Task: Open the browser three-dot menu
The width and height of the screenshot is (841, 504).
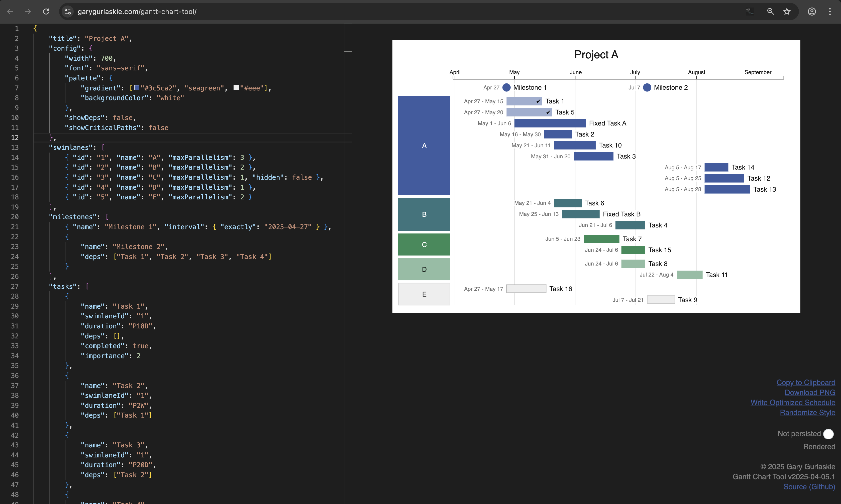Action: pyautogui.click(x=830, y=11)
